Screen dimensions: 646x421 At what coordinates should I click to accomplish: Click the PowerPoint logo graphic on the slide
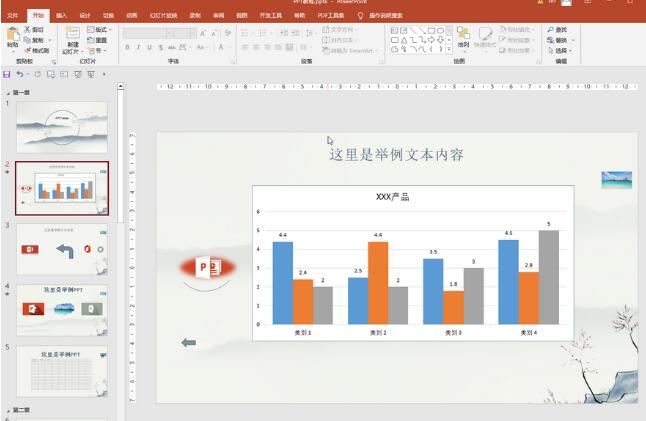tap(208, 267)
